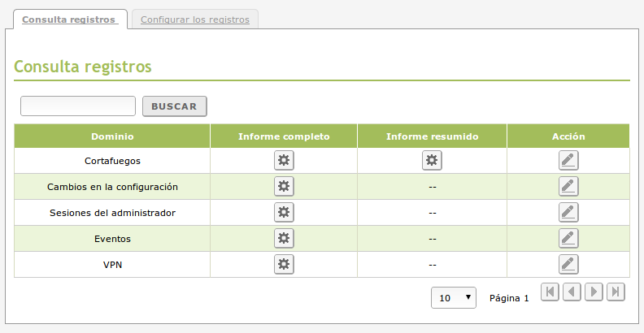The image size is (644, 333).
Task: Go to the first page
Action: (x=550, y=292)
